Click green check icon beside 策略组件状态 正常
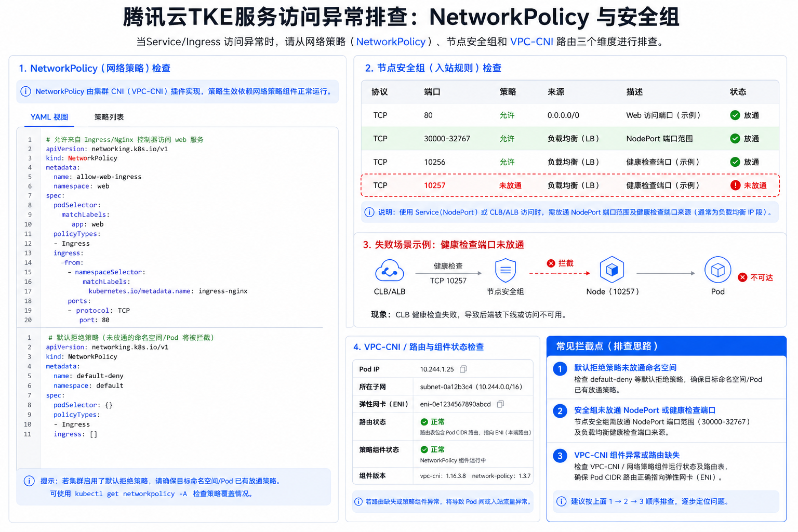The width and height of the screenshot is (798, 532). 424,449
